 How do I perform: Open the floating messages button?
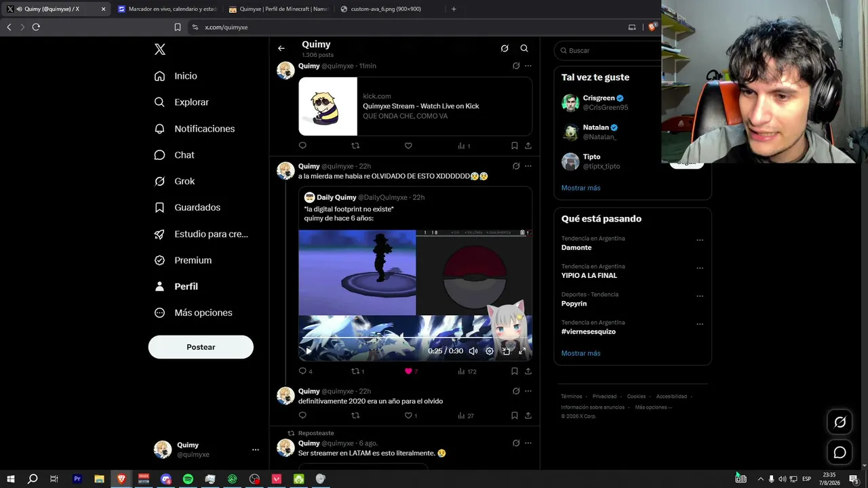(x=840, y=453)
